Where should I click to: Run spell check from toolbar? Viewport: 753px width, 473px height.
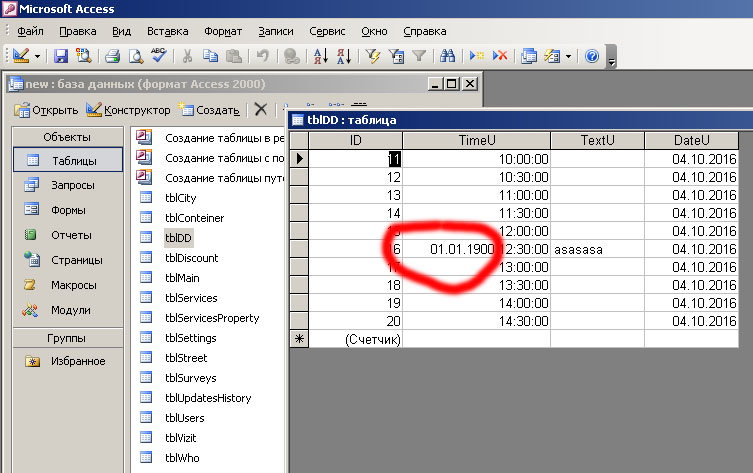(x=158, y=57)
